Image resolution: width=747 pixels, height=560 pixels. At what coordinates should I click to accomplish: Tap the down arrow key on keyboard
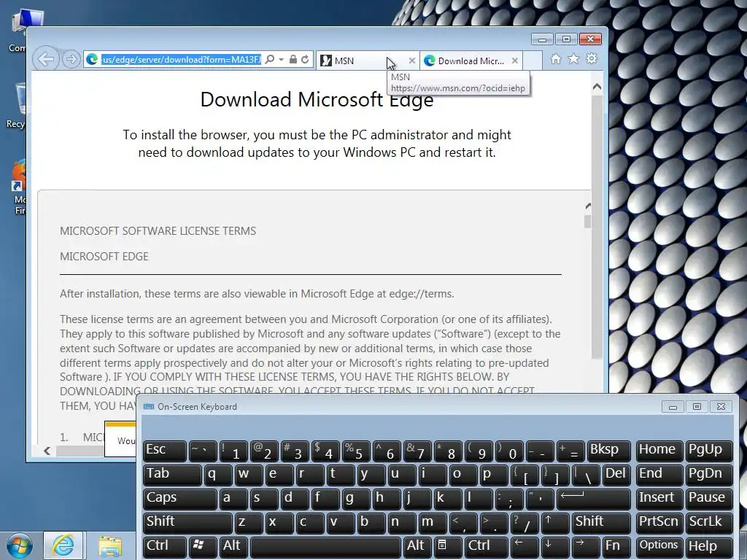click(x=555, y=546)
